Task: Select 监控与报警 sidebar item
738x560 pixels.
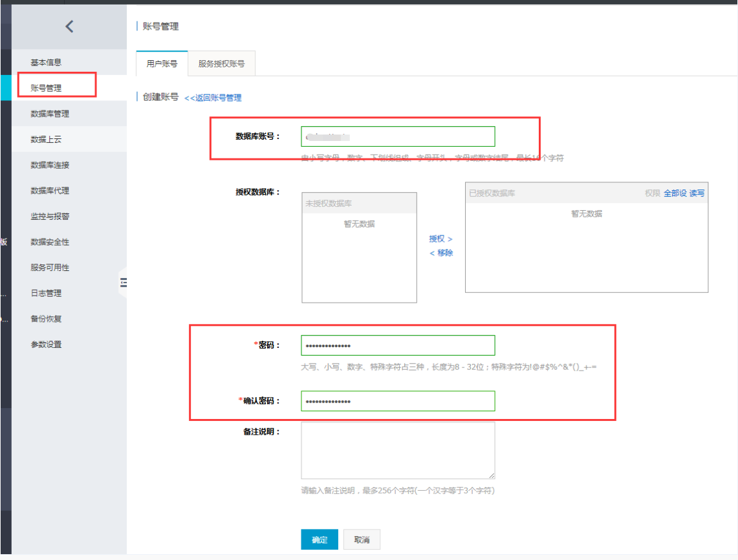Action: 50,216
